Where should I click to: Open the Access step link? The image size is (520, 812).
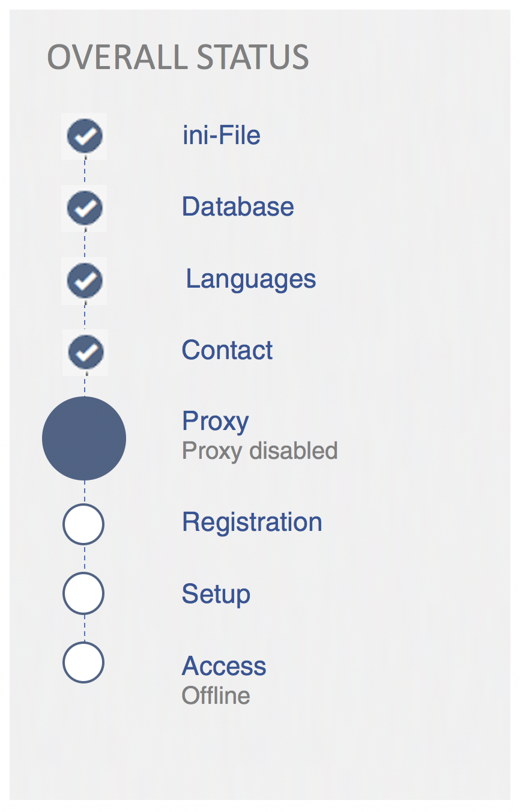point(224,666)
